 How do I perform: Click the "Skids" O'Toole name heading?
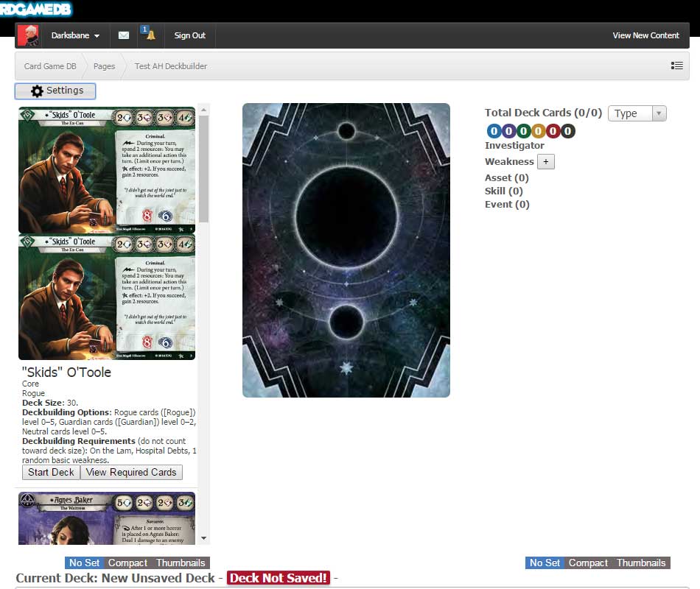pos(66,372)
